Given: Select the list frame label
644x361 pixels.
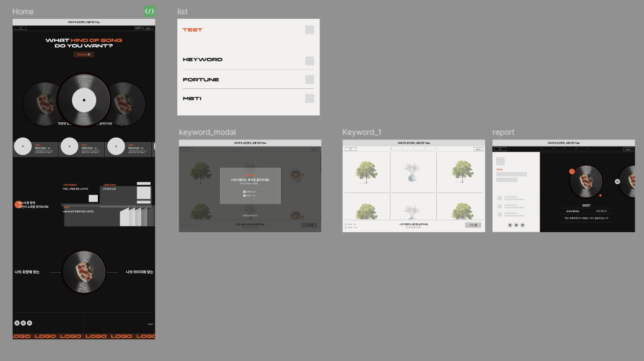Looking at the screenshot, I should (182, 12).
